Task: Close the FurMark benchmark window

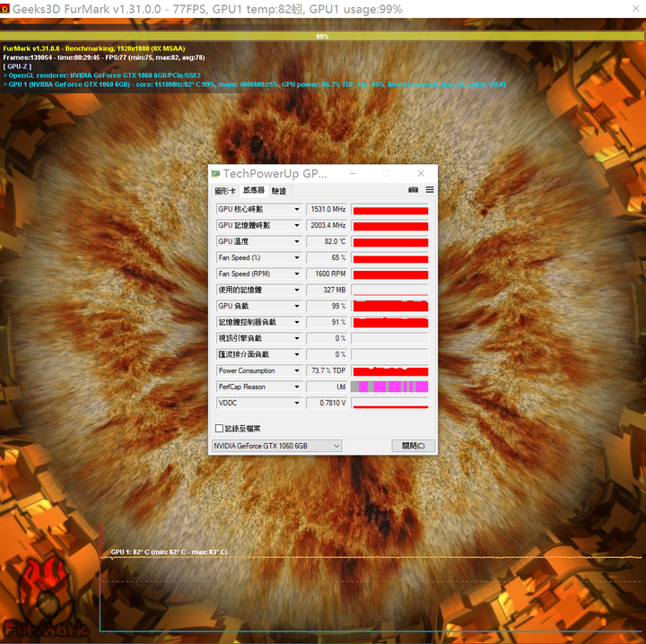Action: click(x=636, y=9)
